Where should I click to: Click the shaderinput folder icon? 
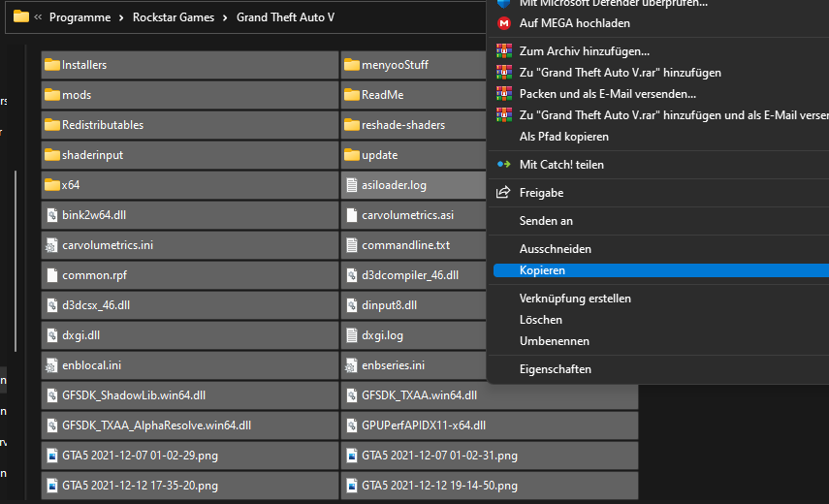(51, 155)
